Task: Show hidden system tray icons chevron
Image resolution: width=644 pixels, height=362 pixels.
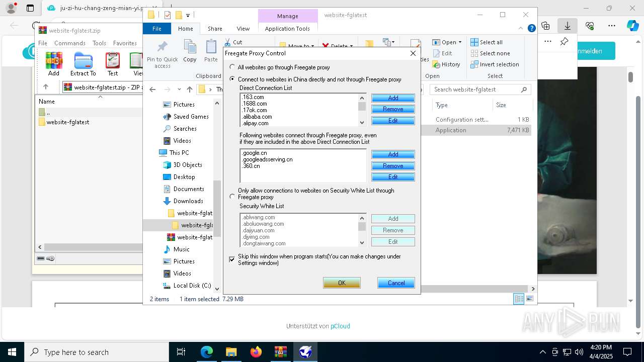Action: pos(542,352)
